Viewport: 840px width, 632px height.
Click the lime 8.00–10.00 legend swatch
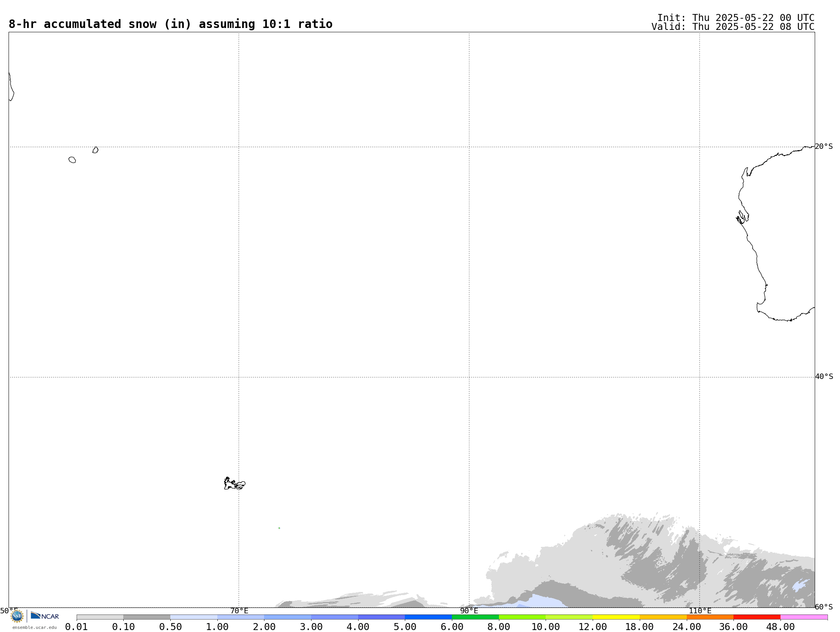tap(522, 617)
